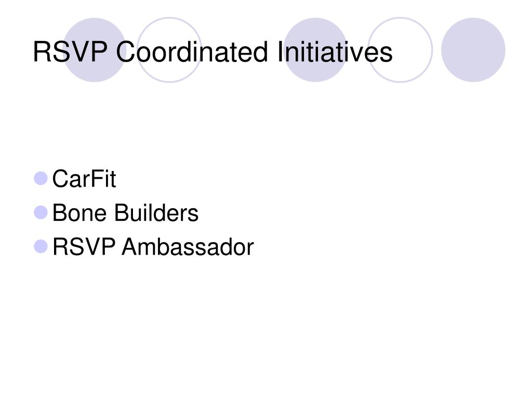Click the bullet dot beside Bone Builders

tap(41, 212)
